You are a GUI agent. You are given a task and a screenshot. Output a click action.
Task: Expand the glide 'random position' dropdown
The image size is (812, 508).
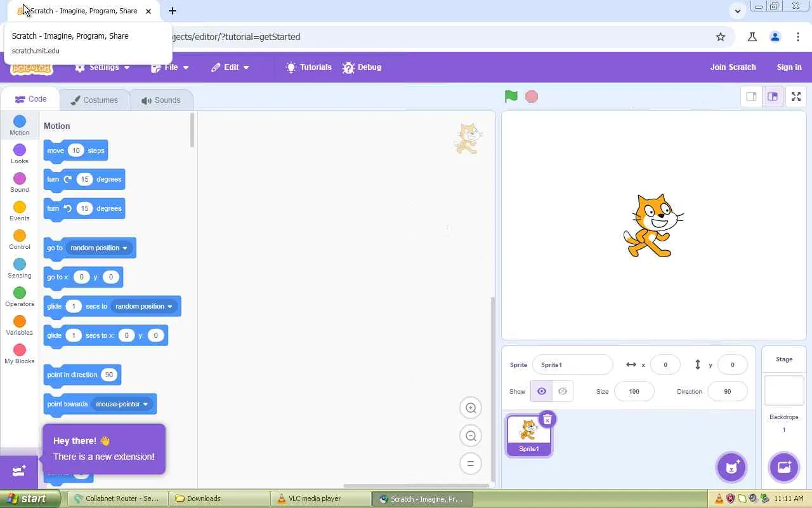coord(144,306)
